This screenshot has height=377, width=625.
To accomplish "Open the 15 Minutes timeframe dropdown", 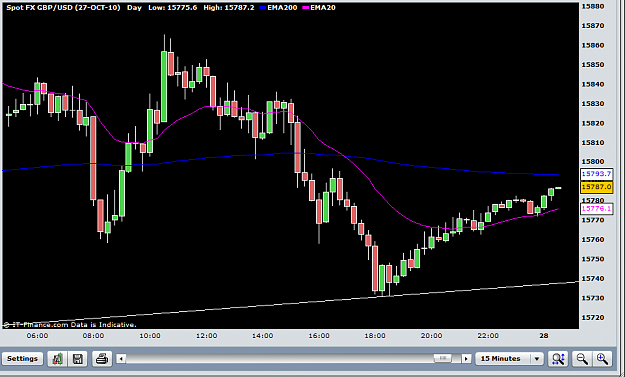I will coord(509,359).
